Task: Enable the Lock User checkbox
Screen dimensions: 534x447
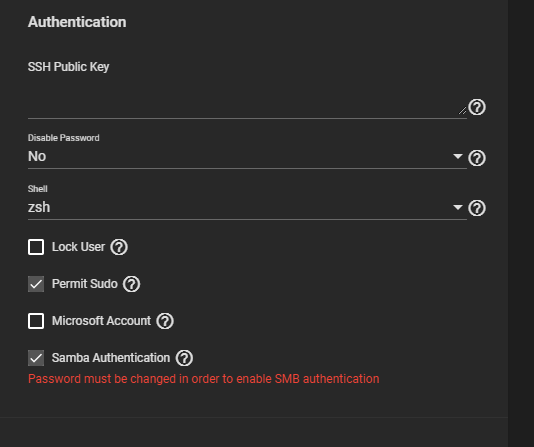Action: tap(36, 247)
